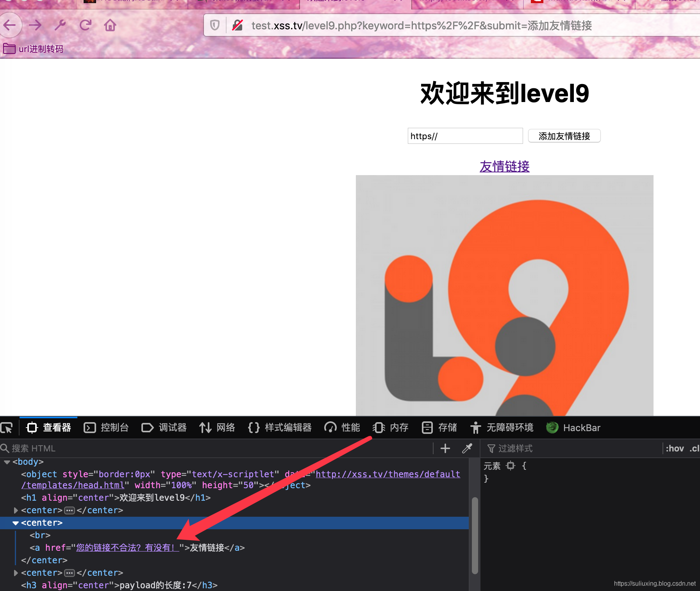700x591 pixels.
Task: Switch to the 存储 storage tab
Action: [439, 428]
